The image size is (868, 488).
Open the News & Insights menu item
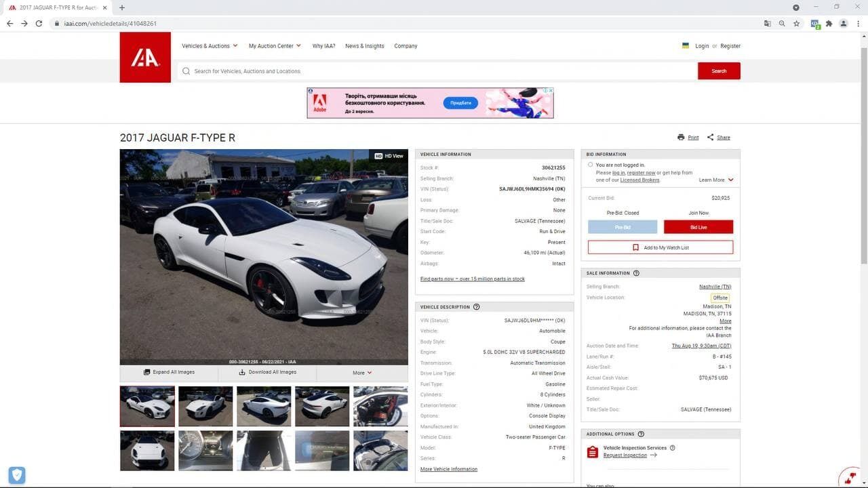click(x=364, y=46)
